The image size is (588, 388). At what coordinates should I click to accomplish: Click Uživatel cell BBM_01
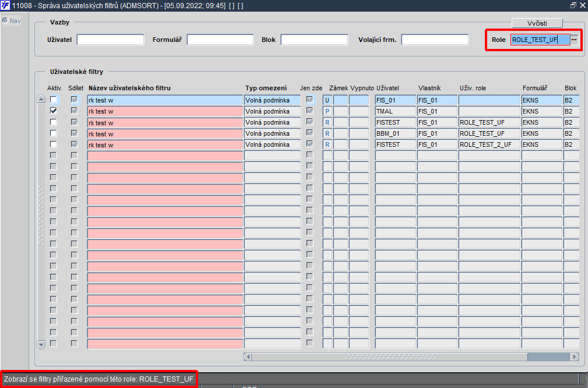[396, 133]
